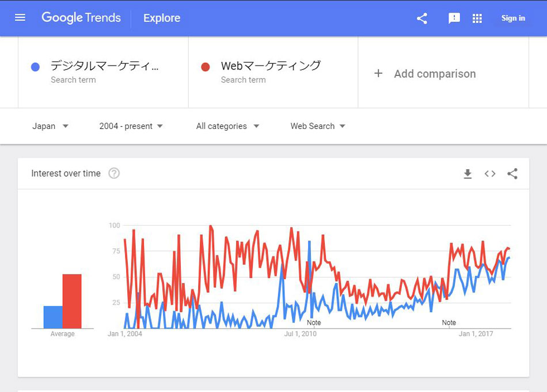
Task: Show help for Interest over time
Action: 114,173
